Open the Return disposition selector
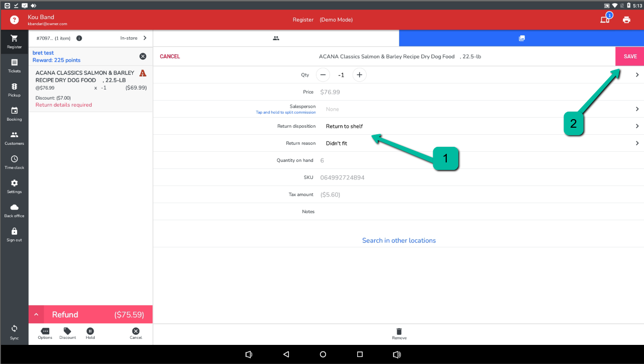This screenshot has height=364, width=644. [478, 126]
